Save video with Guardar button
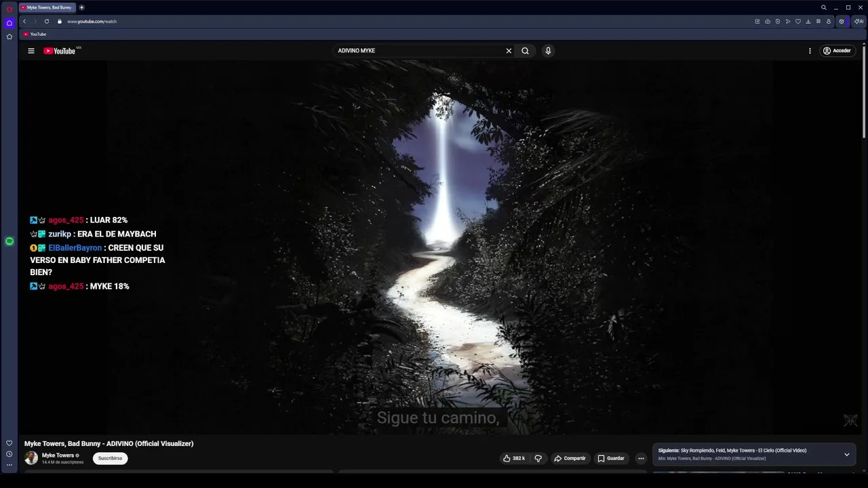The width and height of the screenshot is (868, 488). [611, 458]
